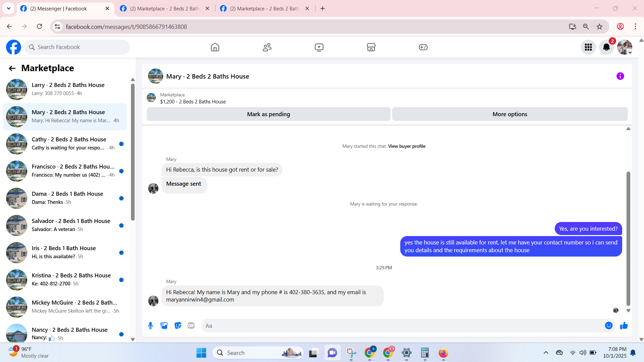Viewport: 644px width, 362px height.
Task: Reload the current page
Action: [x=39, y=27]
